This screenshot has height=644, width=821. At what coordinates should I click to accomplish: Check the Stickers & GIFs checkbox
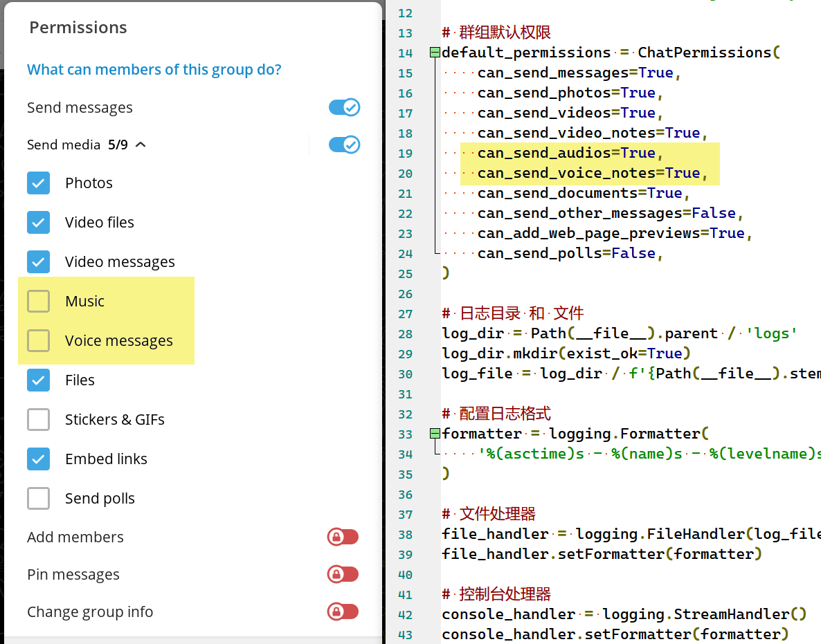(x=39, y=420)
